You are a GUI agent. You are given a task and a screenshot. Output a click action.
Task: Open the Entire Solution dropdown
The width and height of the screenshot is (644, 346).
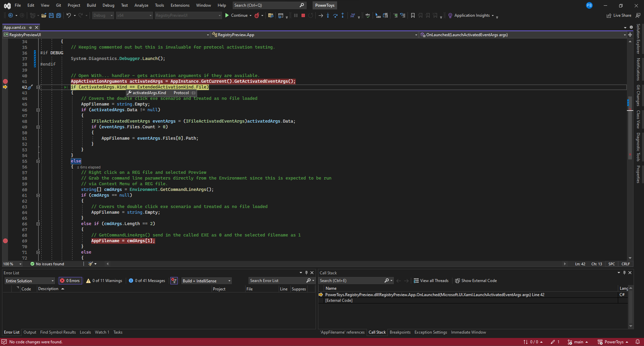(29, 281)
